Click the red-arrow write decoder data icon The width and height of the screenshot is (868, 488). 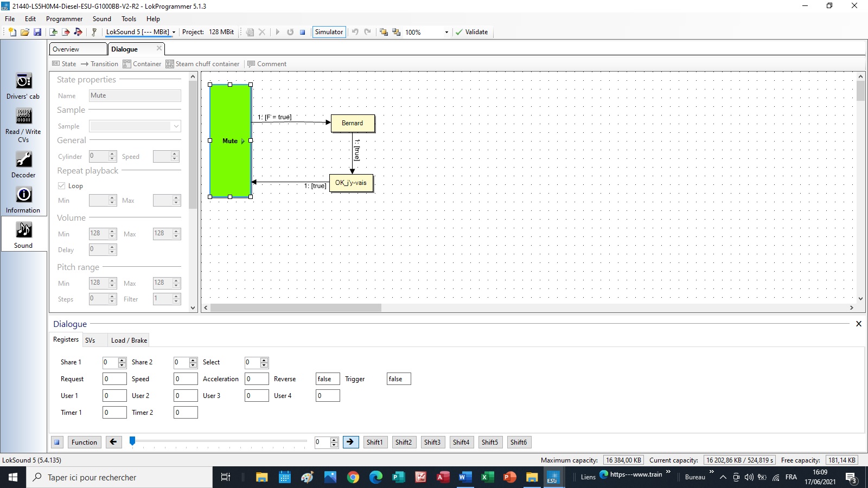[x=66, y=32]
